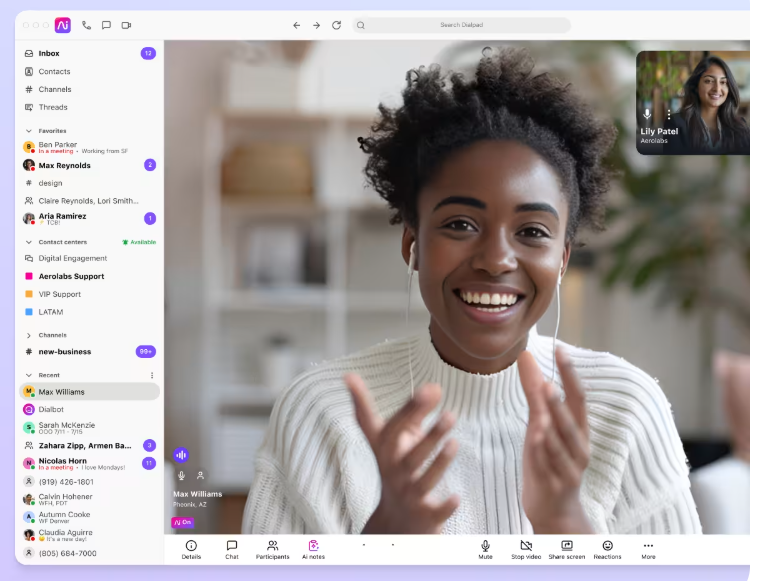Open Contacts in the sidebar
The height and width of the screenshot is (581, 770).
click(90, 71)
